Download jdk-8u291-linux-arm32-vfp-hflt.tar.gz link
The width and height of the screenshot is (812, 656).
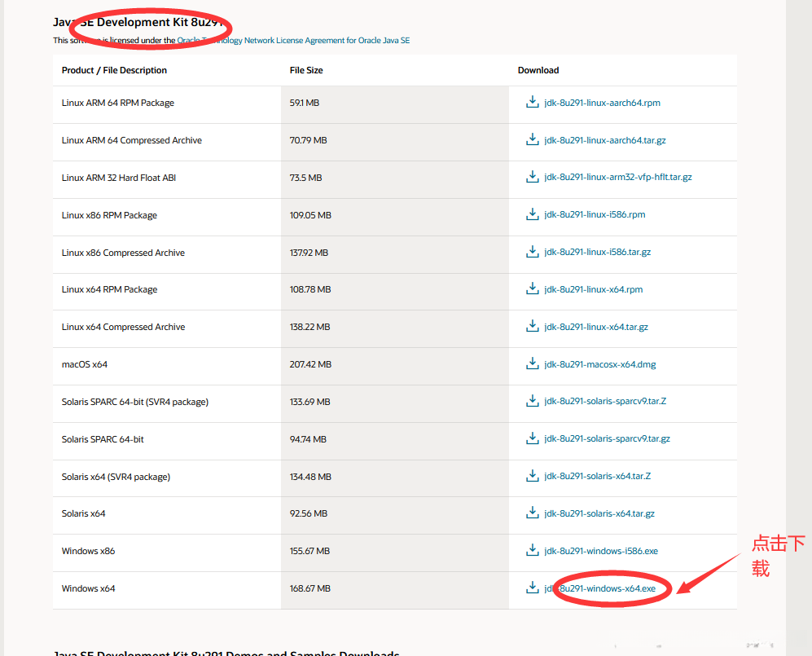tap(618, 177)
